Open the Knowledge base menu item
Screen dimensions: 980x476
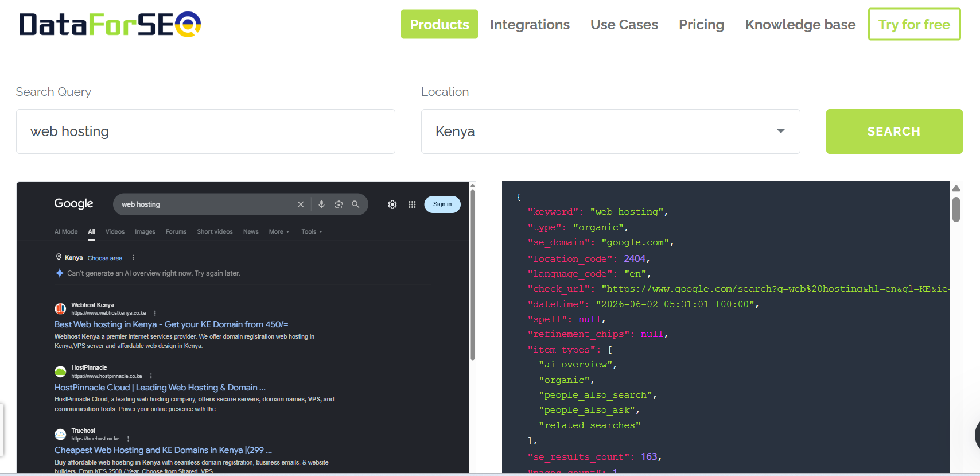click(x=800, y=25)
